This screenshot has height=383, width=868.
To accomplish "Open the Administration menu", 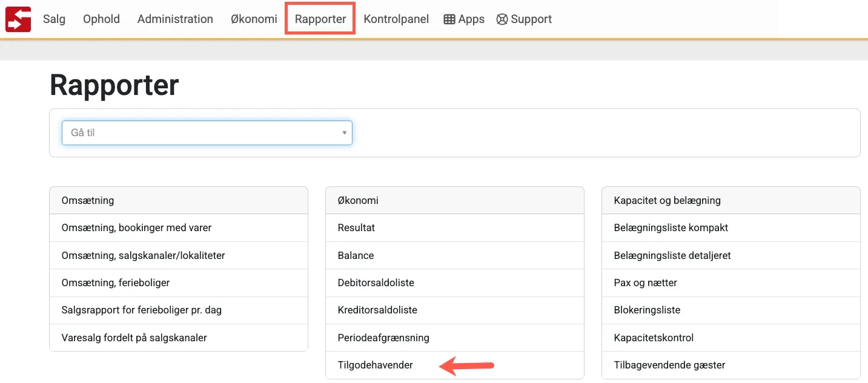I will (175, 19).
